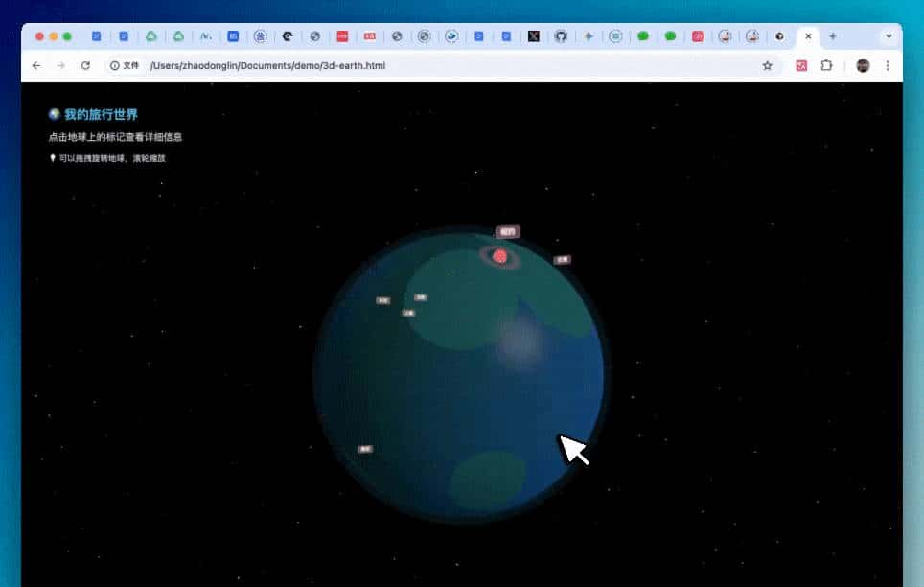This screenshot has width=924, height=587.
Task: Open the Extensions puzzle-piece menu
Action: 826,65
